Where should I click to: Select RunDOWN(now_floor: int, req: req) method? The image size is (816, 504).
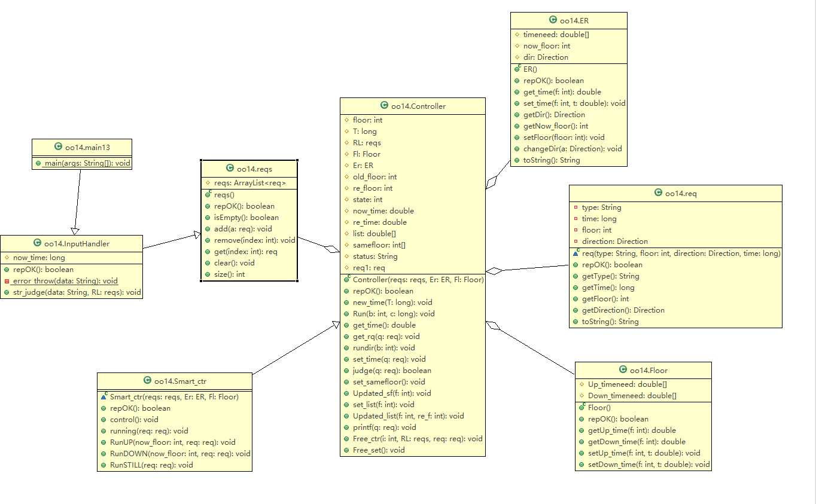click(x=180, y=454)
